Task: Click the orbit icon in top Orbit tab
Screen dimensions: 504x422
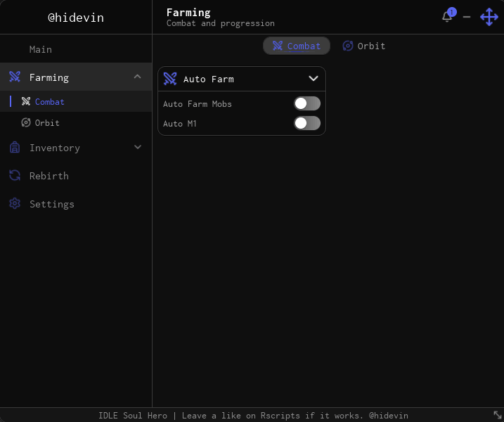Action: pos(348,46)
